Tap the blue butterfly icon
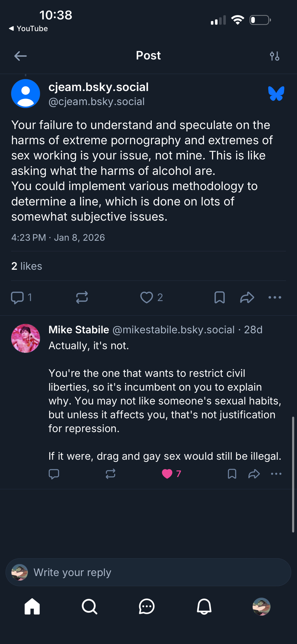This screenshot has height=644, width=297. [276, 94]
